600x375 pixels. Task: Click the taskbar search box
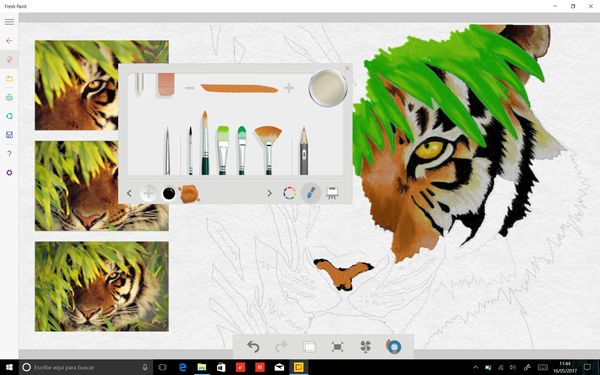pyautogui.click(x=86, y=367)
